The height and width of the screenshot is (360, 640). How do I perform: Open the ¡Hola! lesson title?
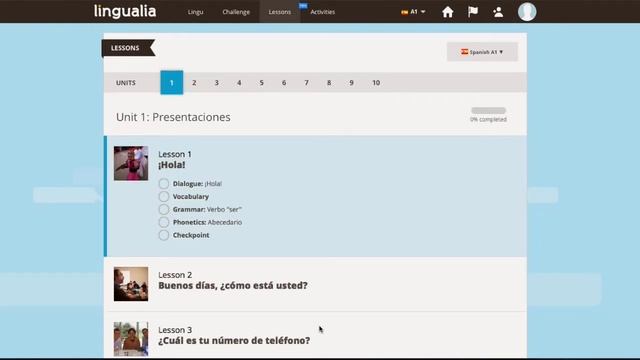pyautogui.click(x=171, y=165)
